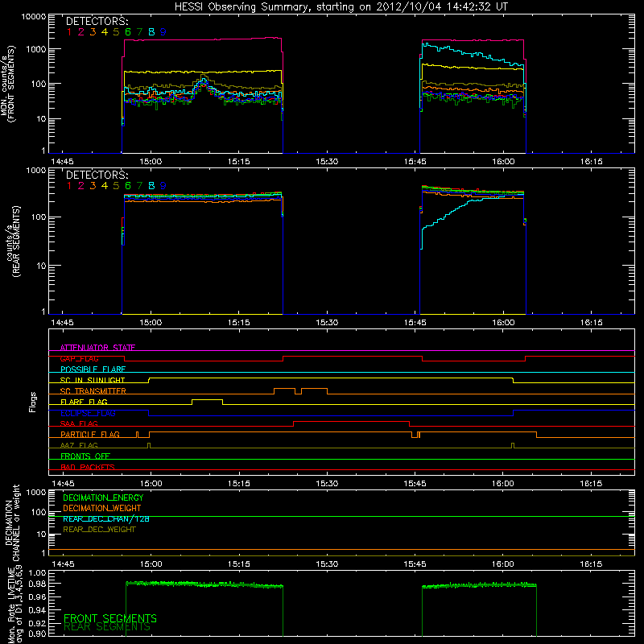Click the '0.96' livetime y-axis tick
This screenshot has height=644, width=644.
tap(37, 597)
